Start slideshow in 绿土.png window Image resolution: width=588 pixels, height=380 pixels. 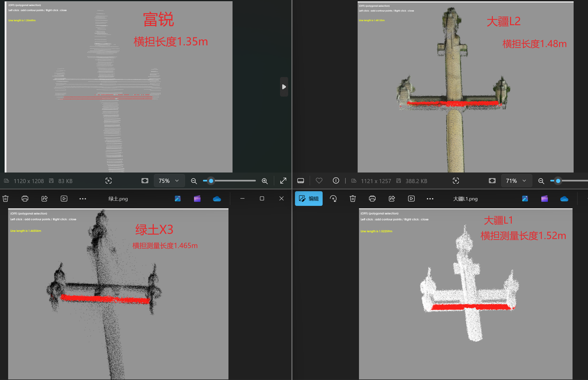coord(64,199)
